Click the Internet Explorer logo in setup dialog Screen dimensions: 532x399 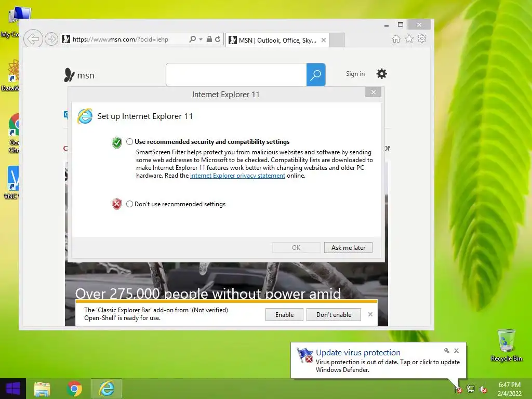pos(85,116)
